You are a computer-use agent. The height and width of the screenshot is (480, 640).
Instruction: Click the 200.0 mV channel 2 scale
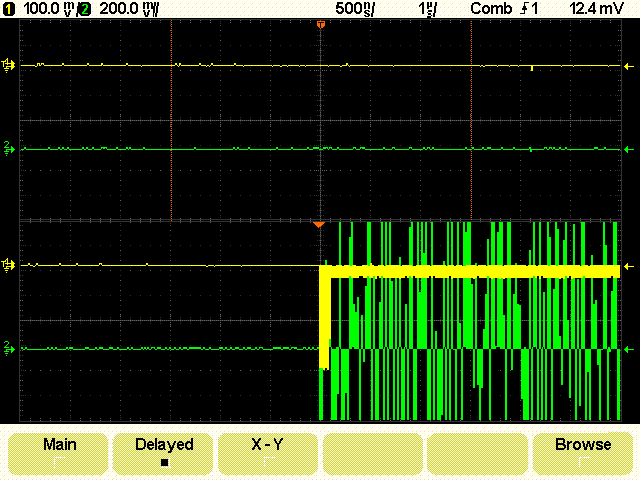tap(129, 9)
